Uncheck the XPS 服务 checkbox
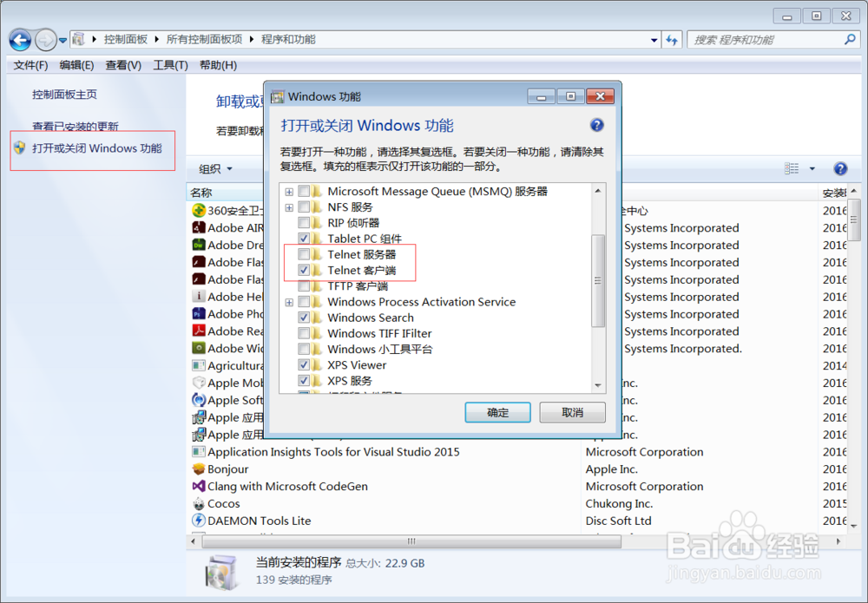Screen dimensions: 868x603 point(303,381)
